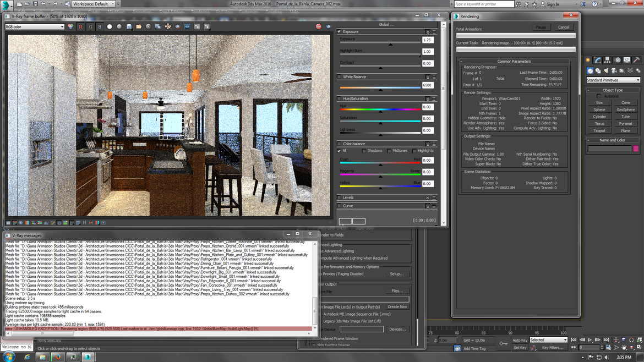
Task: Clear the image with the gray X icon
Action: coord(148,26)
